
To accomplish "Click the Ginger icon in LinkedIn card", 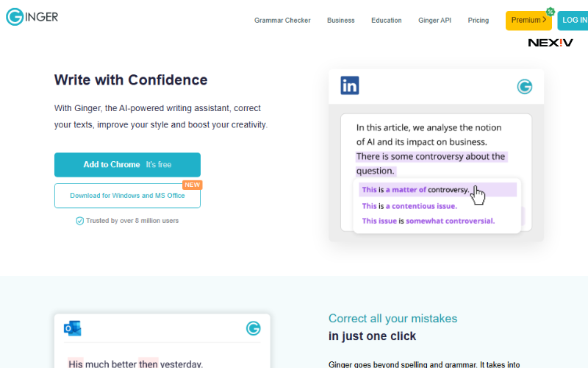I will pos(524,86).
